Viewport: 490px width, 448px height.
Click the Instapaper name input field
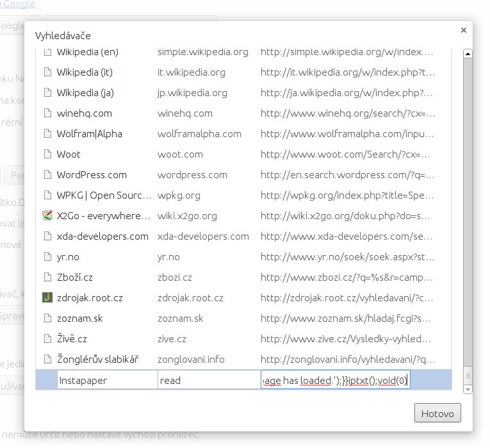coord(108,380)
